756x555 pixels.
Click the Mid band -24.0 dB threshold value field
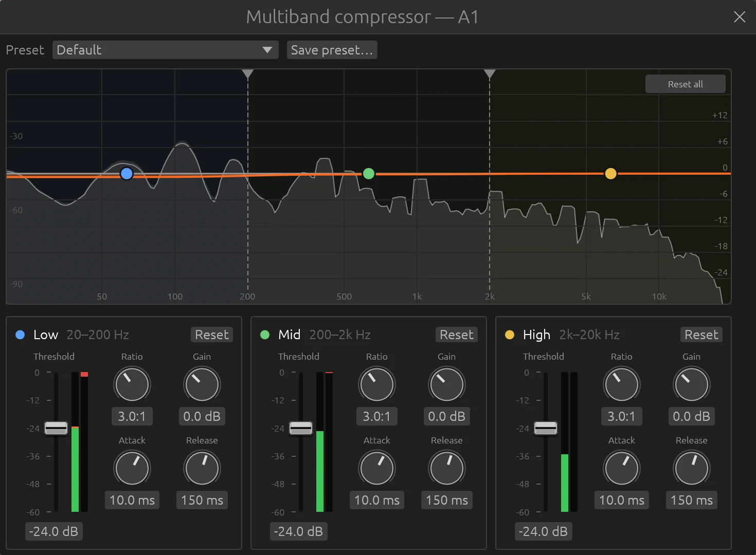(x=299, y=531)
